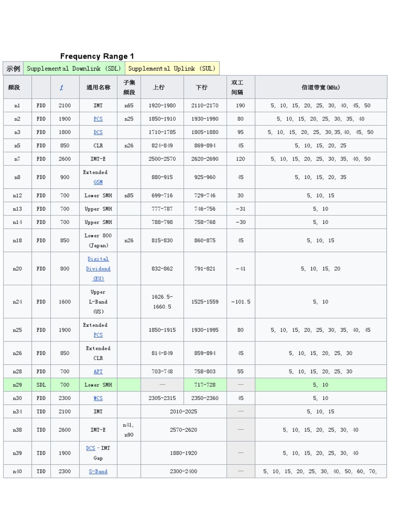Screen dimensions: 399x532
Task: Open the DCS link in row n3
Action: [98, 132]
